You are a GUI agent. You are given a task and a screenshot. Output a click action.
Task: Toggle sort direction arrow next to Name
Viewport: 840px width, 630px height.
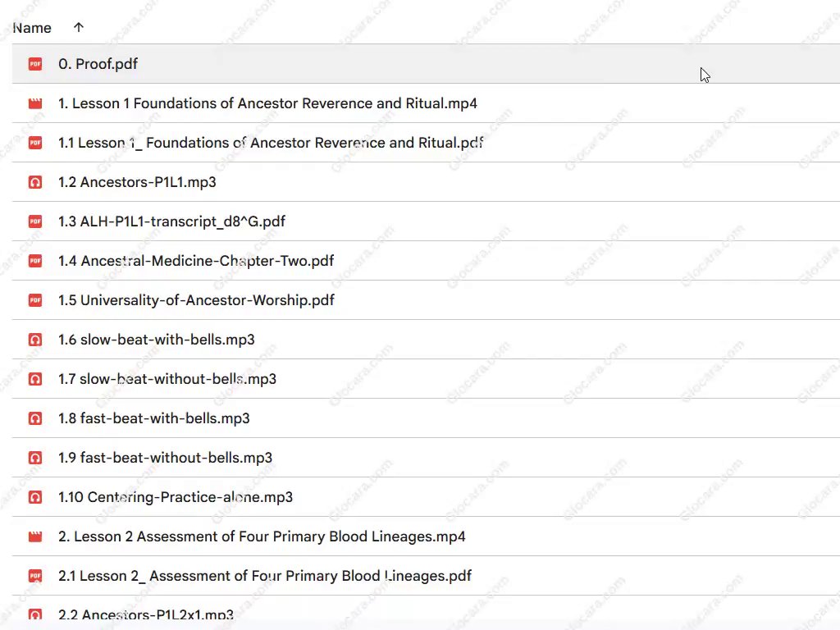tap(79, 28)
